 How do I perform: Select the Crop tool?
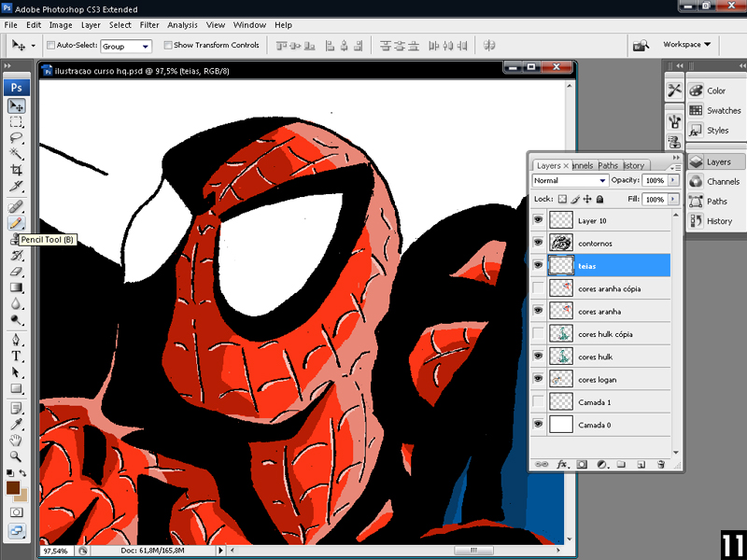click(x=16, y=170)
